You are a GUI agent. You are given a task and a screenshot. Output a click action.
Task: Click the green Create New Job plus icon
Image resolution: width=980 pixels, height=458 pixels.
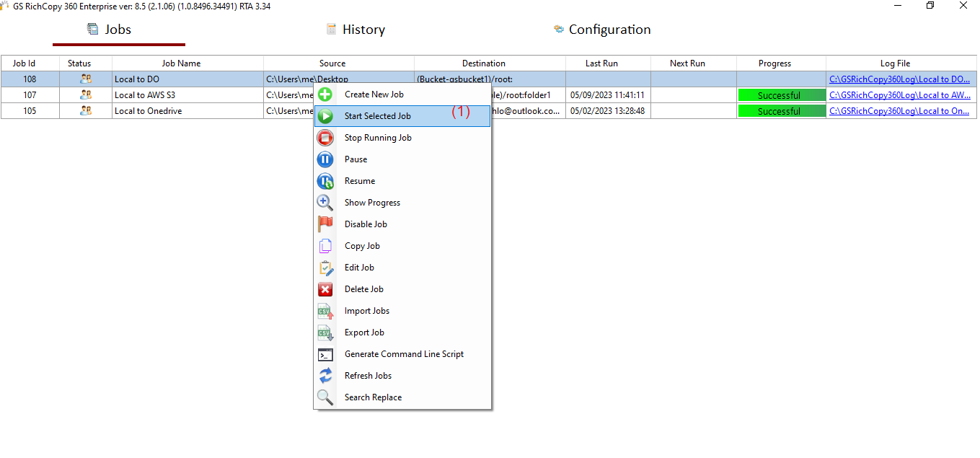325,94
